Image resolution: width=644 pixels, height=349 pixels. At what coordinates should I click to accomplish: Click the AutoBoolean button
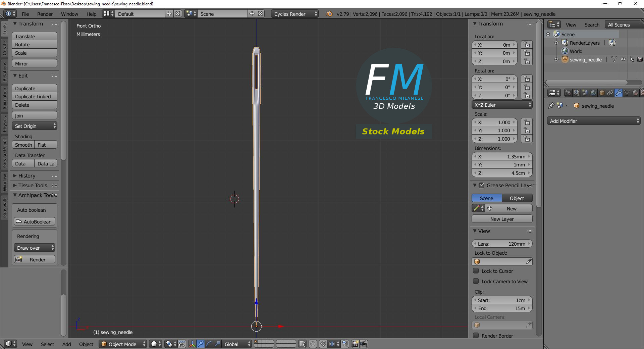[x=35, y=221]
